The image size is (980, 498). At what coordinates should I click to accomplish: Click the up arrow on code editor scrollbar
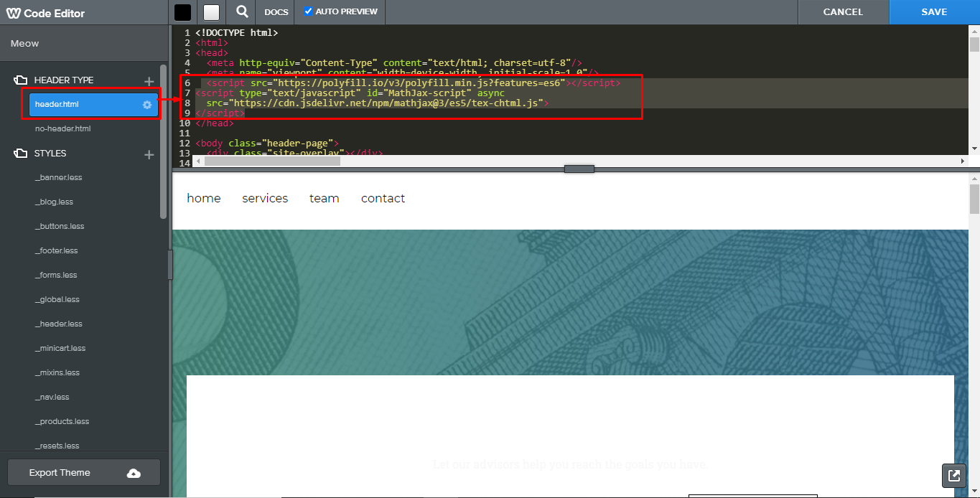click(974, 31)
